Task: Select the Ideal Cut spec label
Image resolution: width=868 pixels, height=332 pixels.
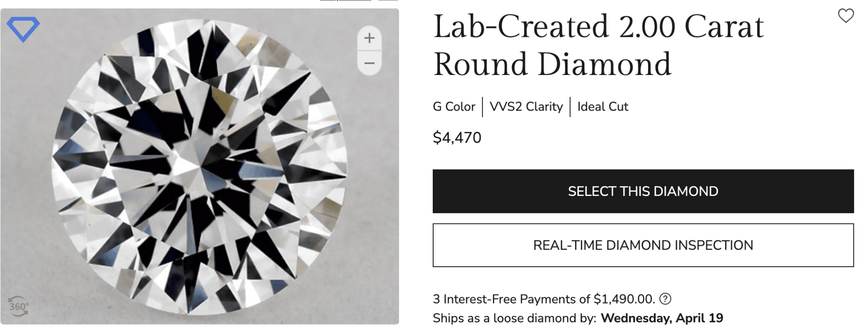Action: point(602,107)
